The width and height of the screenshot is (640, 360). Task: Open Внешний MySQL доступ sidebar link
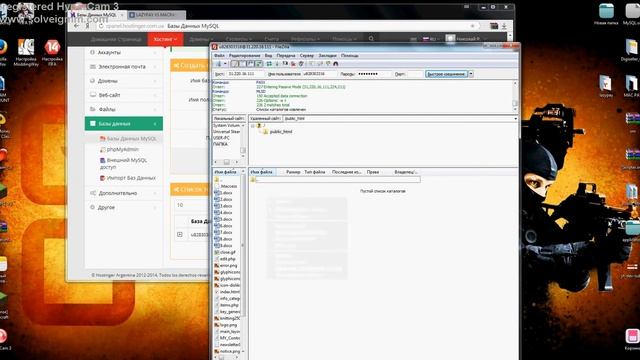coord(123,164)
